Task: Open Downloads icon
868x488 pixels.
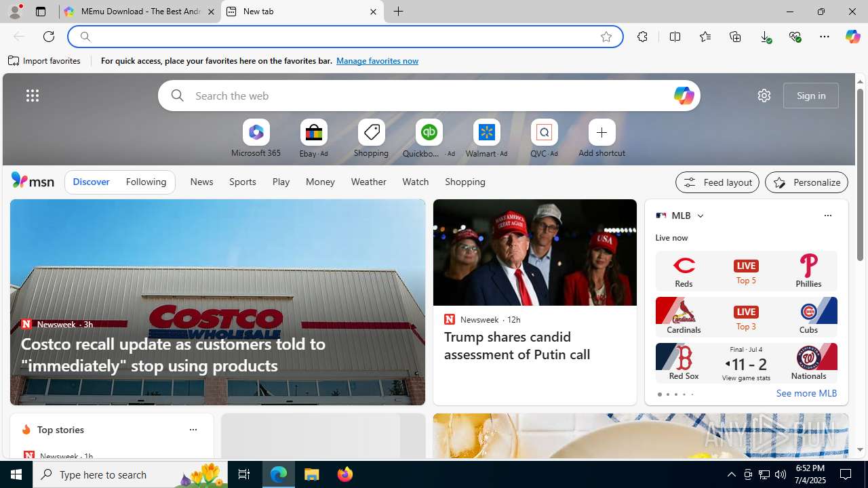Action: pos(766,37)
